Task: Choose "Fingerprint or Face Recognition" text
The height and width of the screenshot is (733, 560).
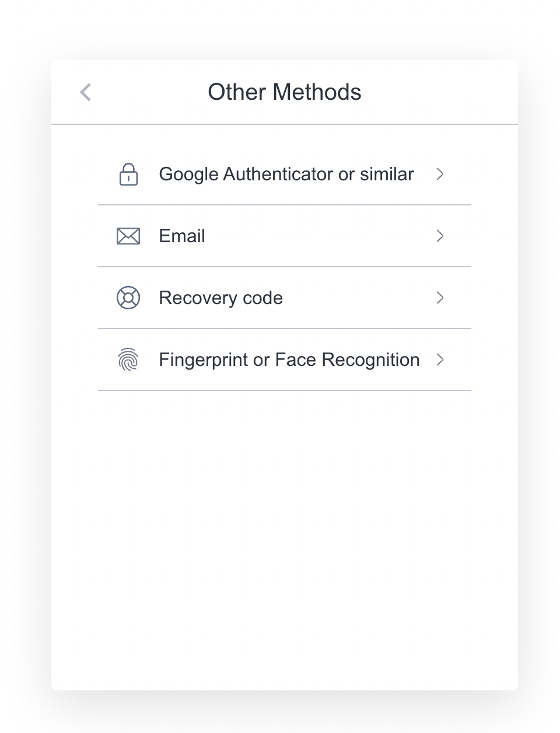Action: coord(289,359)
